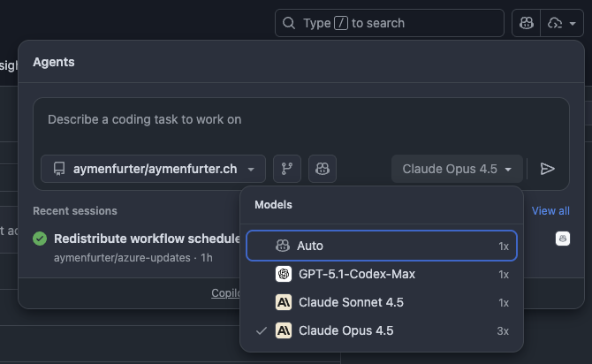Select Claude Opus 4.5 in the Models list

[382, 330]
